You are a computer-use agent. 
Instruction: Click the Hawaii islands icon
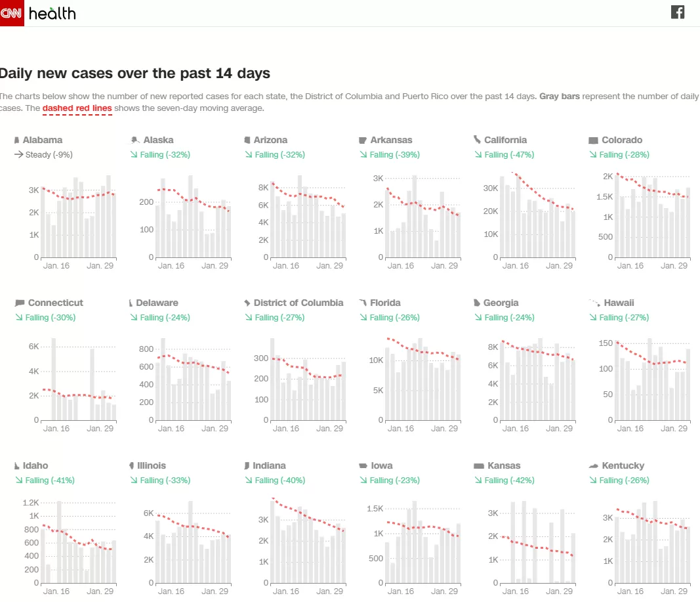594,303
